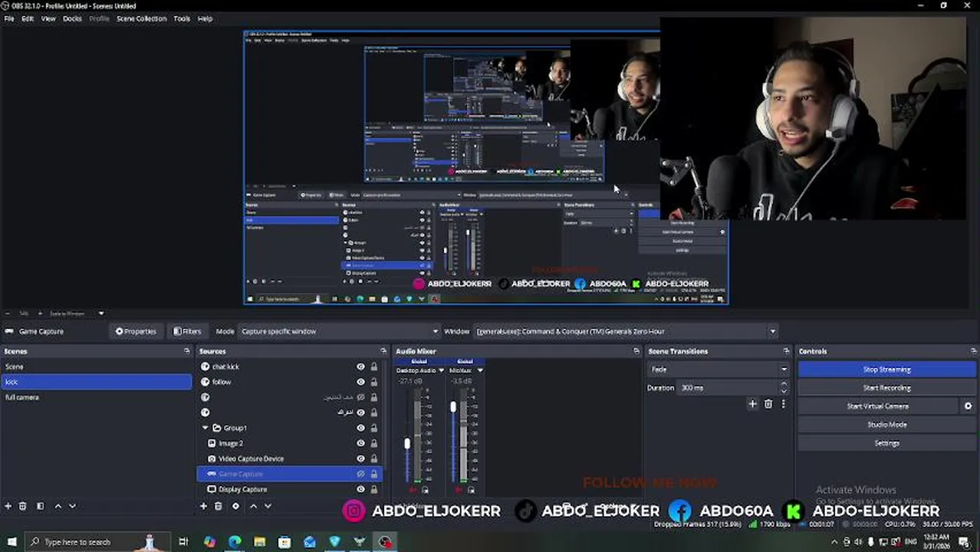Hide the follow source
This screenshot has width=980, height=552.
[360, 382]
